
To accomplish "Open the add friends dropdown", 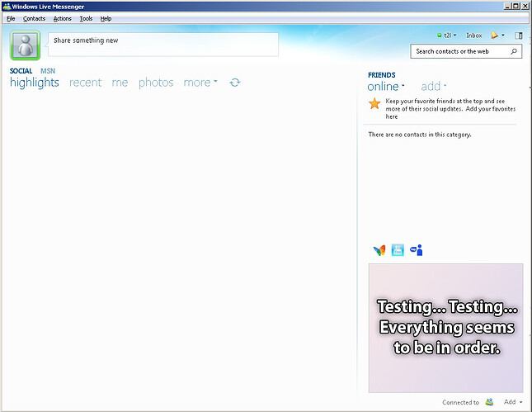I will pos(433,86).
